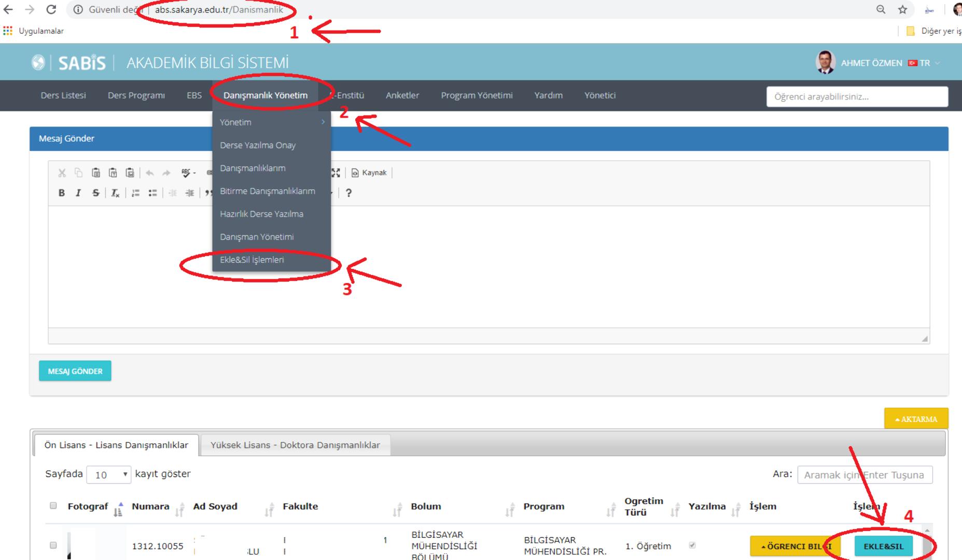Screen dimensions: 962x560
Task: Toggle Kaynak source view
Action: tap(369, 173)
